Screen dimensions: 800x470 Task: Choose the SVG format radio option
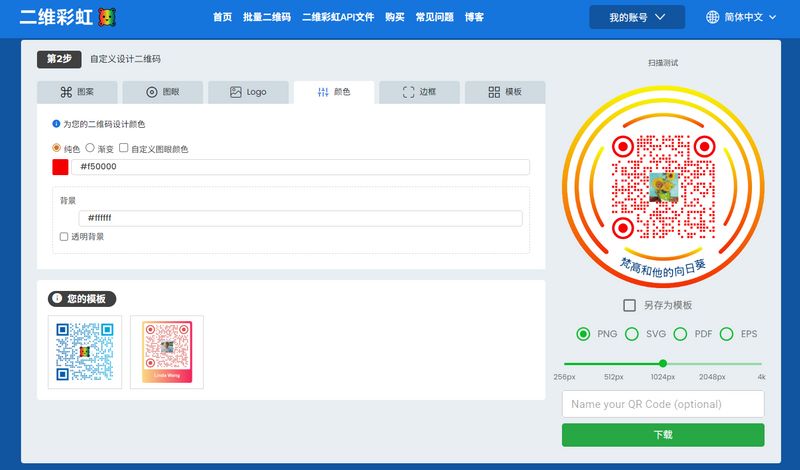(x=632, y=334)
